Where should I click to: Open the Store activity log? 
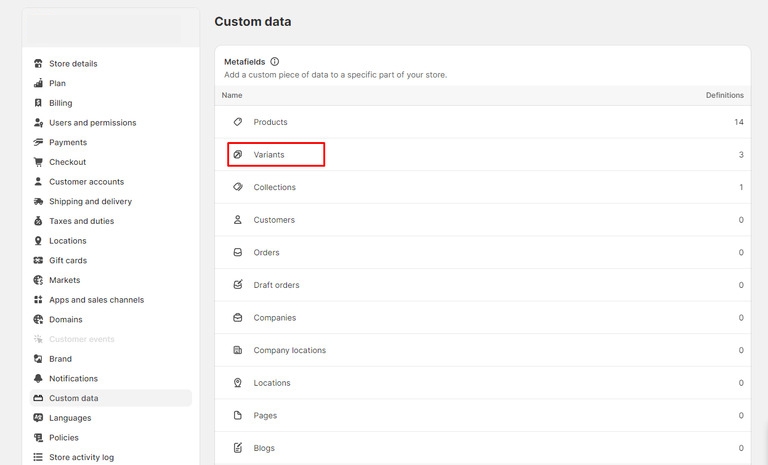(81, 457)
